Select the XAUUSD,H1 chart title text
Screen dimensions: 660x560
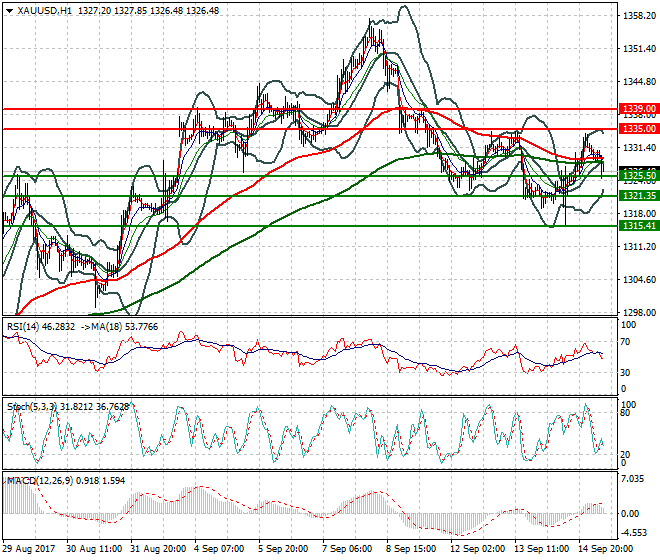tap(44, 11)
